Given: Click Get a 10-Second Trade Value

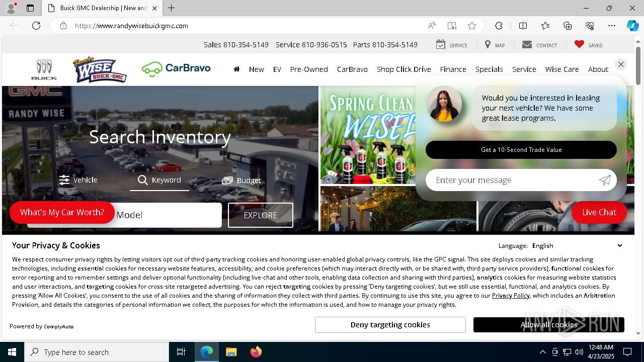Looking at the screenshot, I should click(521, 150).
